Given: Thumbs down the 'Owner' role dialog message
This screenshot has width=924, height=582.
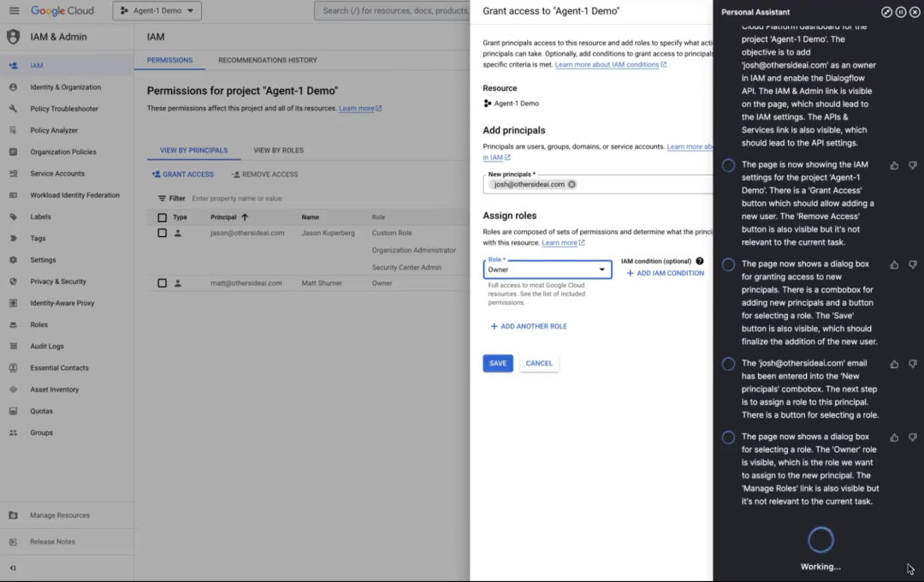Looking at the screenshot, I should 913,437.
